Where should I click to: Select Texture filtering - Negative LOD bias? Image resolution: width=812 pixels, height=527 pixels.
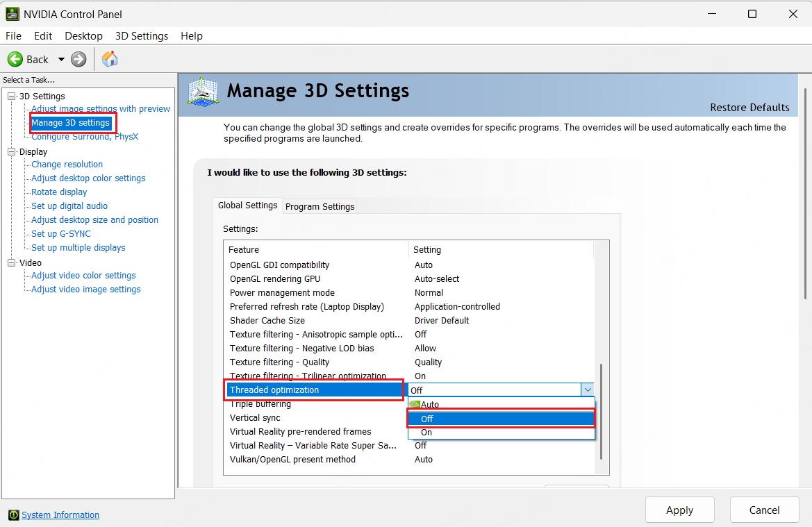(x=409, y=349)
